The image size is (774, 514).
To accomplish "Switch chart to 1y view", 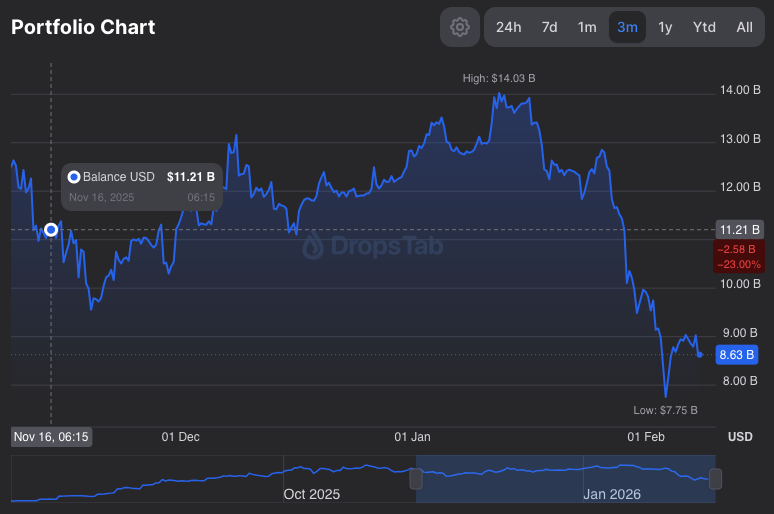I will tap(665, 27).
